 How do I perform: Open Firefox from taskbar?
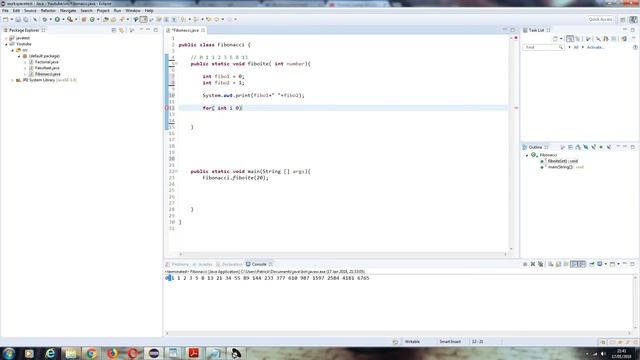(112, 353)
